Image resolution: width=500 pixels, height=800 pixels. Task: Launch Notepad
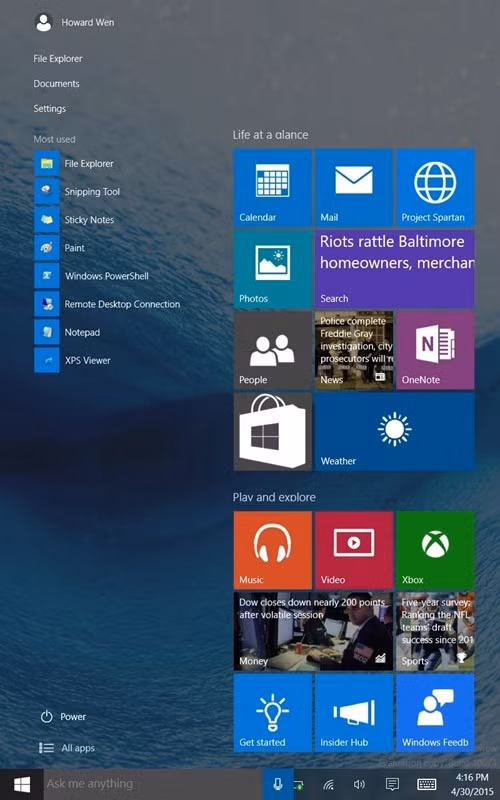[x=67, y=332]
